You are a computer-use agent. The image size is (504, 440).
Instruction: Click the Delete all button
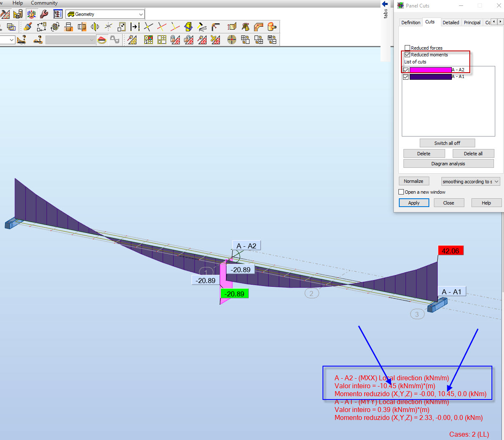(x=473, y=154)
